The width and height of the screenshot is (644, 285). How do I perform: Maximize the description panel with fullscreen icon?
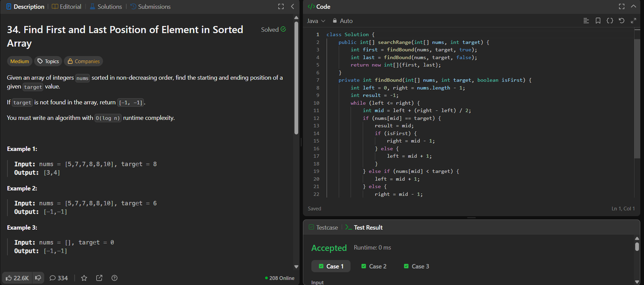pos(280,6)
